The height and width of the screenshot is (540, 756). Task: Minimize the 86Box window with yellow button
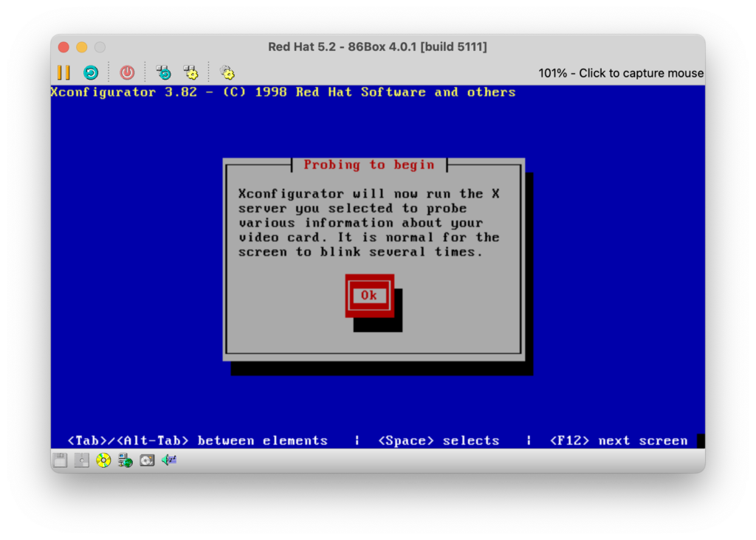tap(82, 47)
